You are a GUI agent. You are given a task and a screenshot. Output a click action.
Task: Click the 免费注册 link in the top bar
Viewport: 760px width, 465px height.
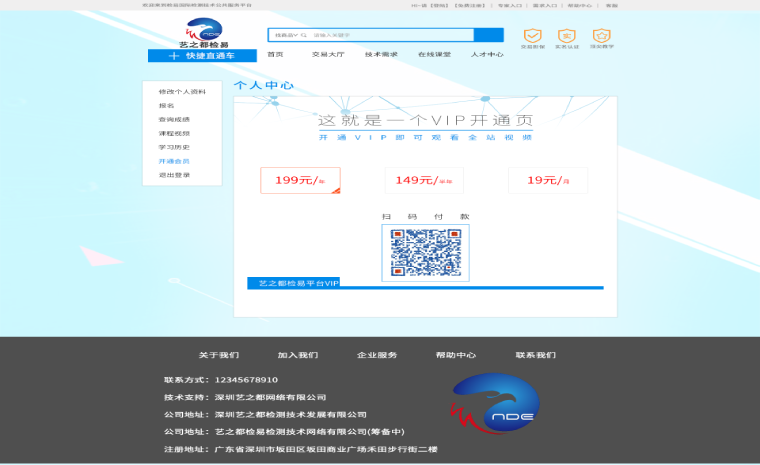(470, 5)
